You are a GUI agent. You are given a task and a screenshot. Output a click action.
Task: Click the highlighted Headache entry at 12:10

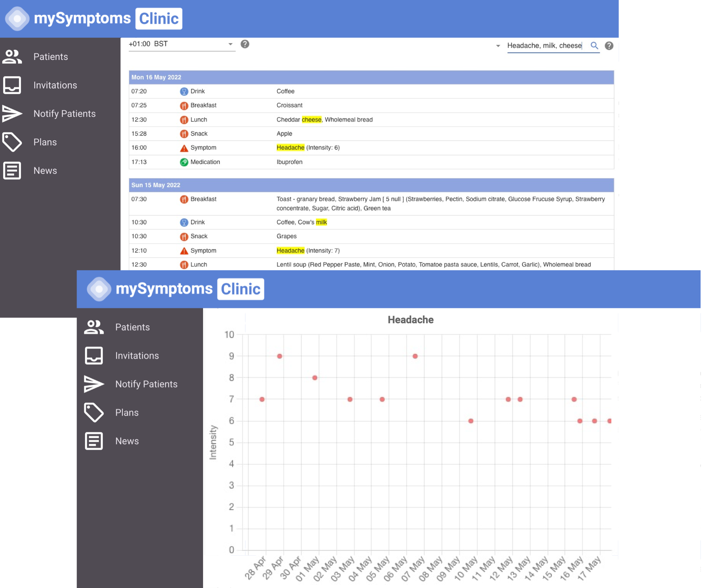pyautogui.click(x=290, y=250)
